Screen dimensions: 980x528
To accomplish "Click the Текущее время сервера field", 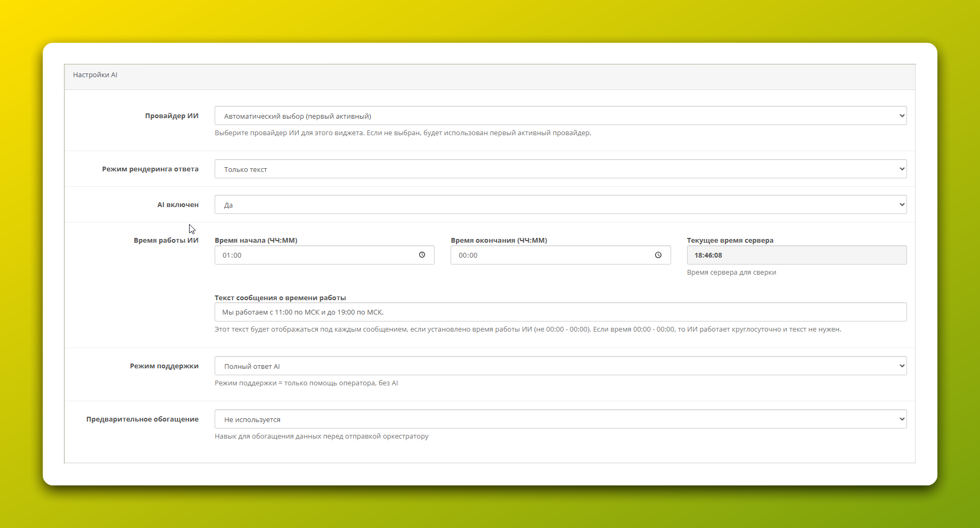I will [x=796, y=255].
